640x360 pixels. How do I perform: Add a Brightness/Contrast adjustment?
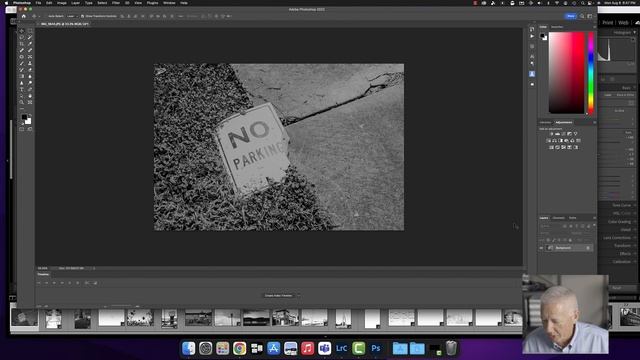[551, 133]
